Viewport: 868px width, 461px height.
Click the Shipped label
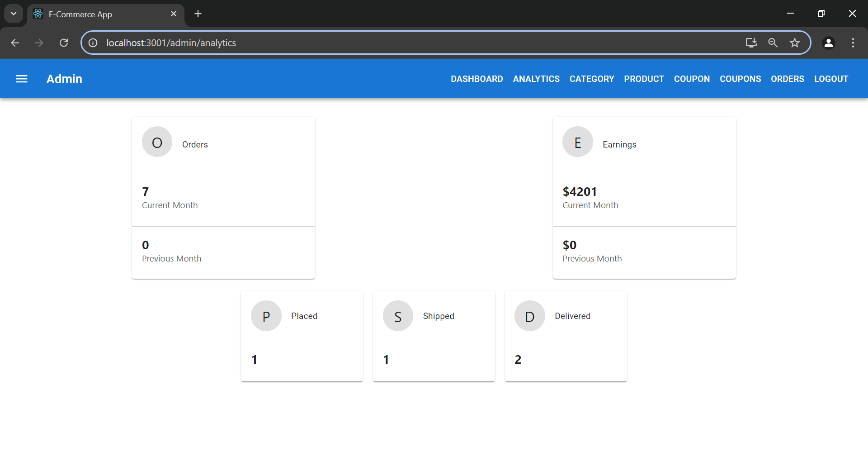(x=439, y=316)
